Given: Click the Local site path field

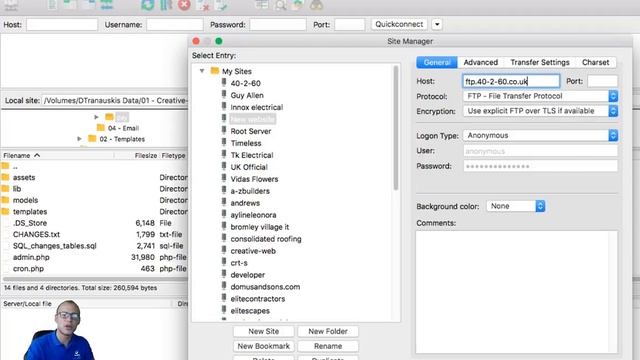Looking at the screenshot, I should pos(116,100).
